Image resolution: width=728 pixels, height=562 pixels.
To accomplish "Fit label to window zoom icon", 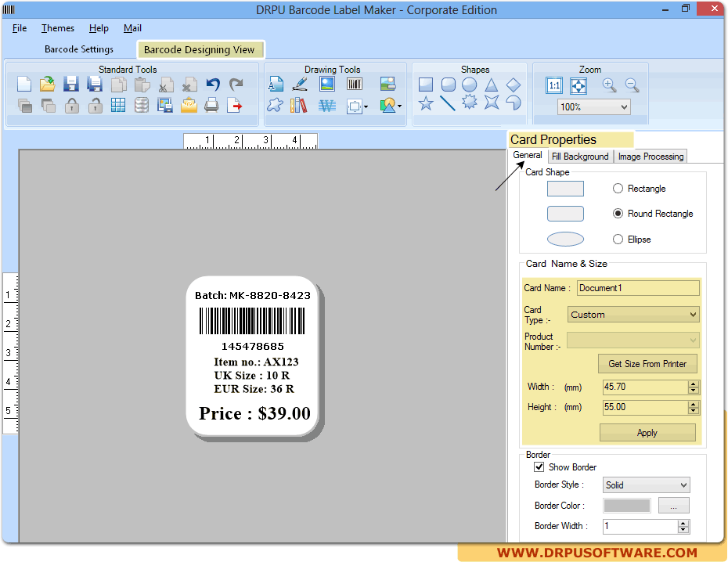I will [578, 85].
